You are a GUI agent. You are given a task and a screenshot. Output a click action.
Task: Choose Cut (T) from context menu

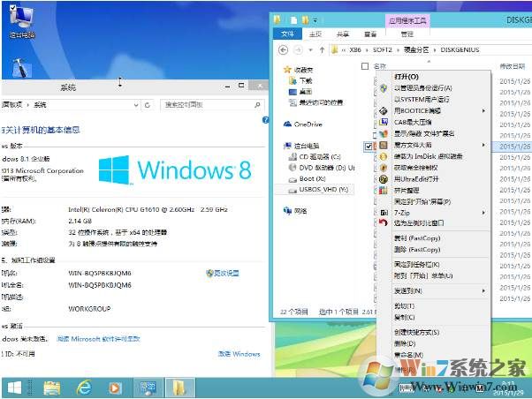click(x=404, y=305)
